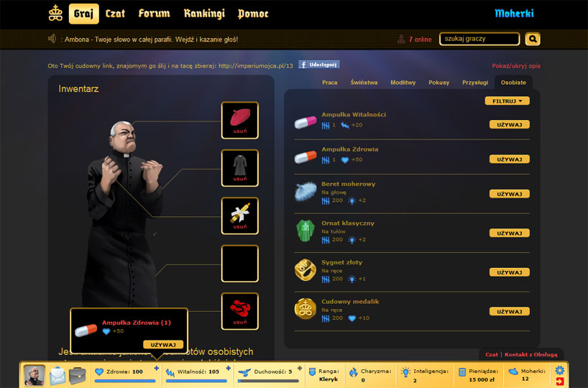Share link via Facebook Udostępnij button
The image size is (588, 388).
tap(319, 65)
